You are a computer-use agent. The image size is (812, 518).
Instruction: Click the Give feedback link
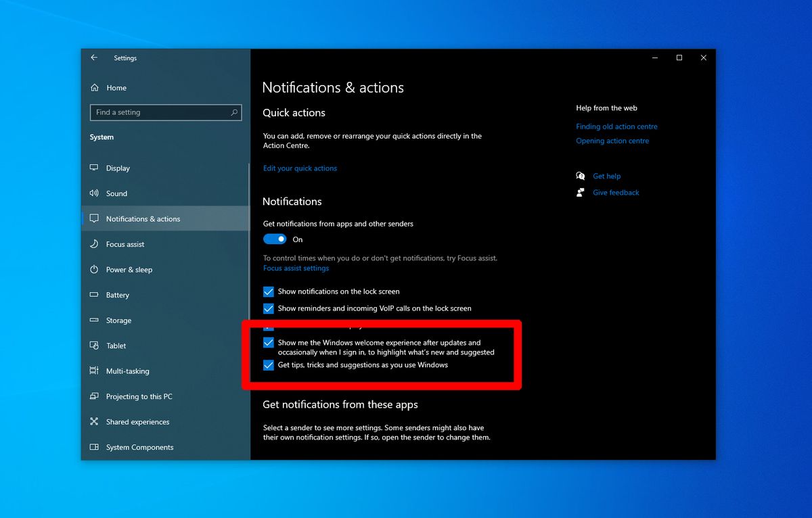coord(616,193)
